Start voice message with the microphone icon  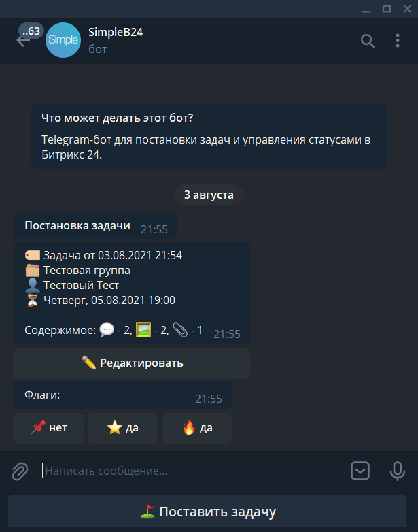[x=398, y=471]
